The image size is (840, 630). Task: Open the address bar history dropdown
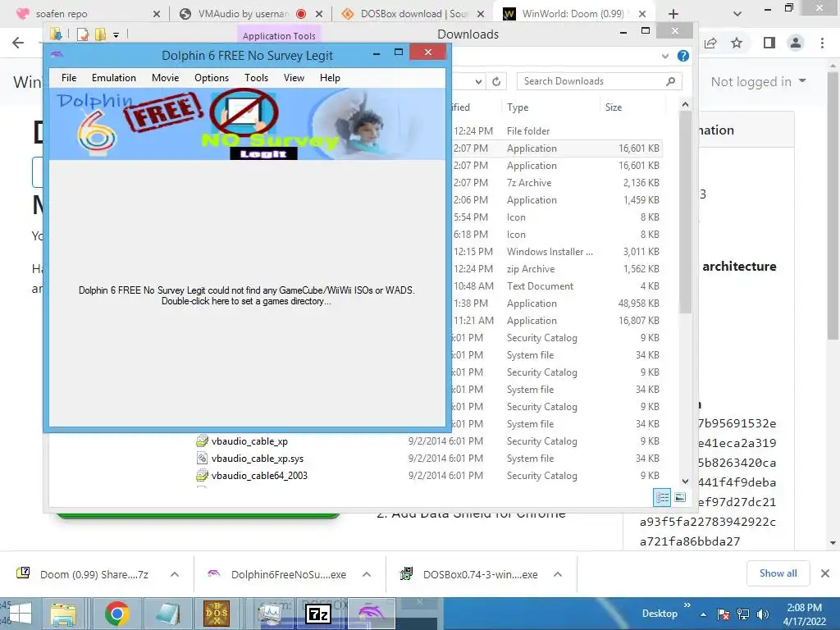(x=478, y=81)
